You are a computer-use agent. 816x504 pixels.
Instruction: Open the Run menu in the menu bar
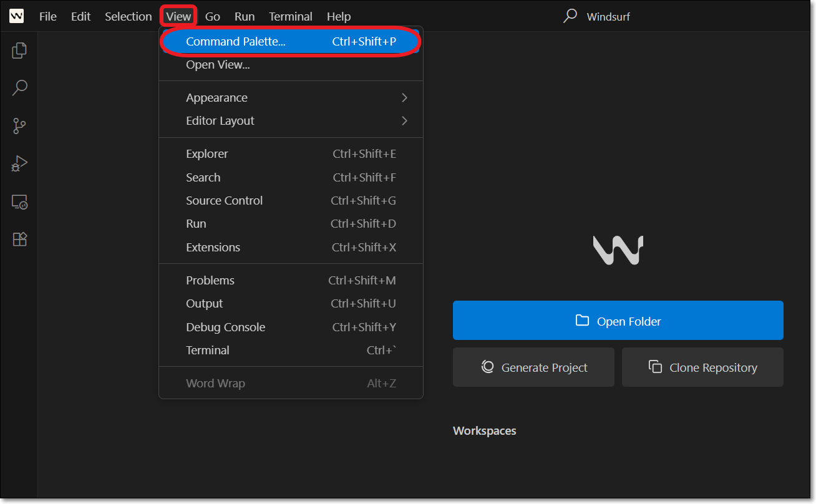pyautogui.click(x=244, y=16)
